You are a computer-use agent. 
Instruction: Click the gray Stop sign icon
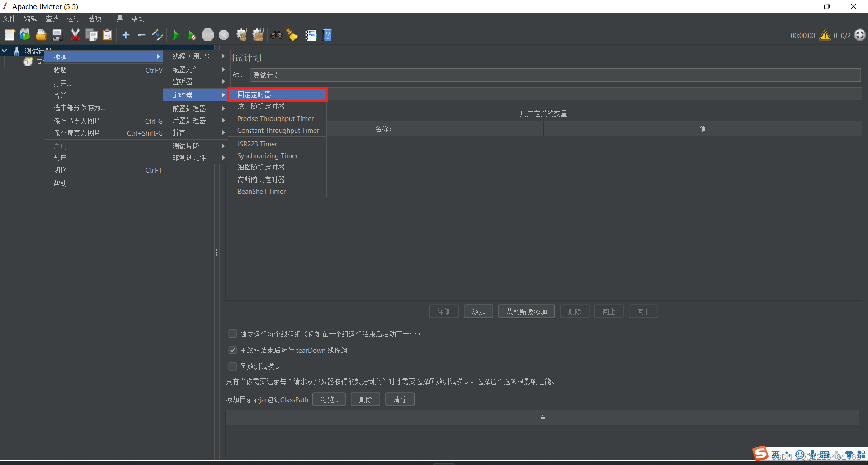tap(208, 35)
